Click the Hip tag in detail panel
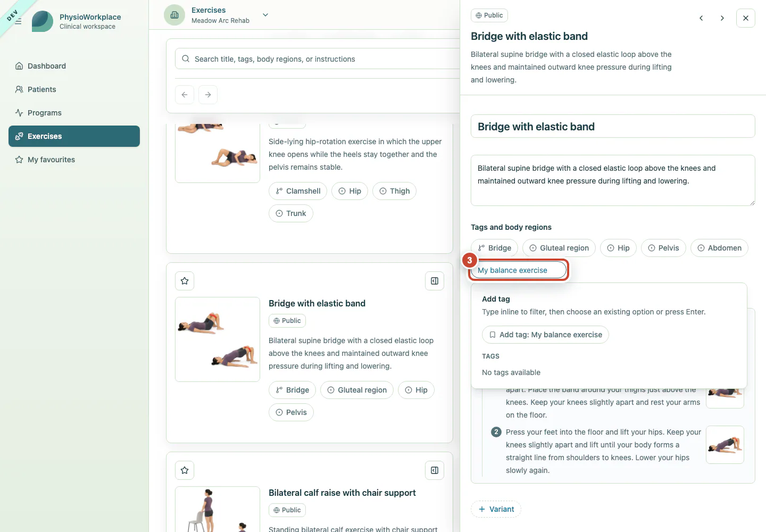Image resolution: width=766 pixels, height=532 pixels. 618,248
